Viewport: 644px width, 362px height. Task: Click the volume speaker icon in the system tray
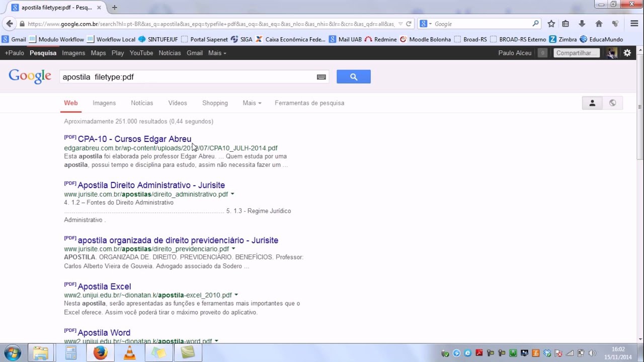point(592,353)
